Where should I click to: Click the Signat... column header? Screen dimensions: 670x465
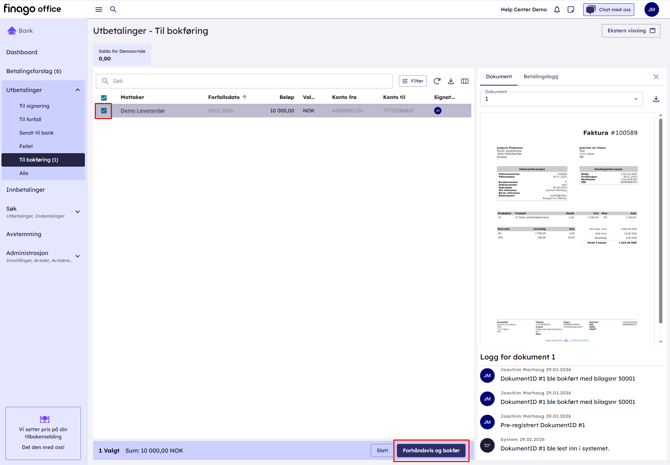[x=444, y=97]
